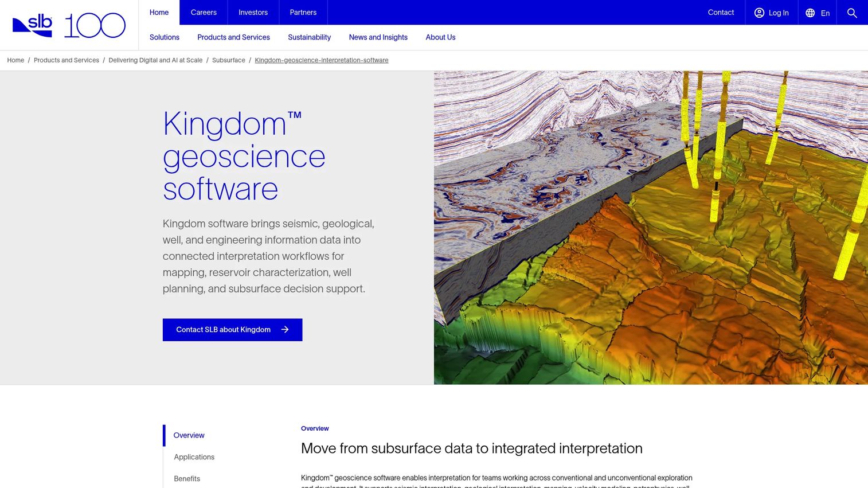
Task: Open the Products and Services menu
Action: click(233, 37)
